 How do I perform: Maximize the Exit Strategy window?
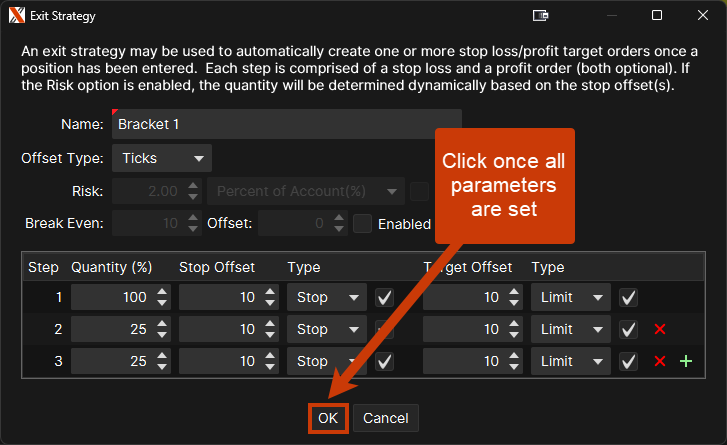(x=657, y=15)
